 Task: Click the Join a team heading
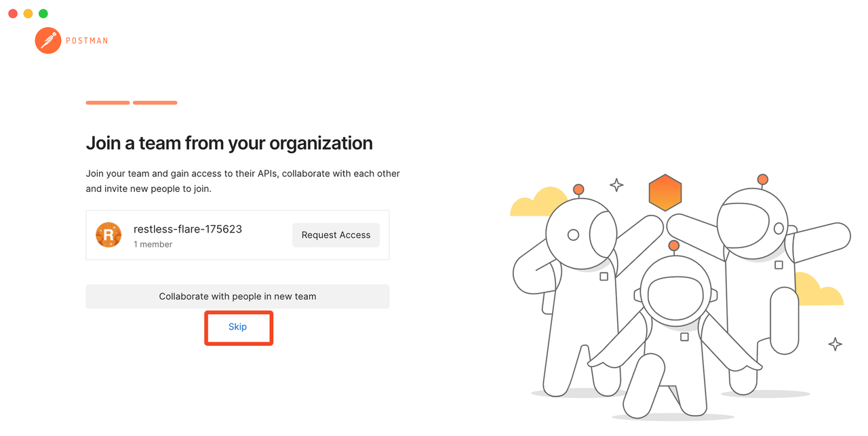(229, 144)
